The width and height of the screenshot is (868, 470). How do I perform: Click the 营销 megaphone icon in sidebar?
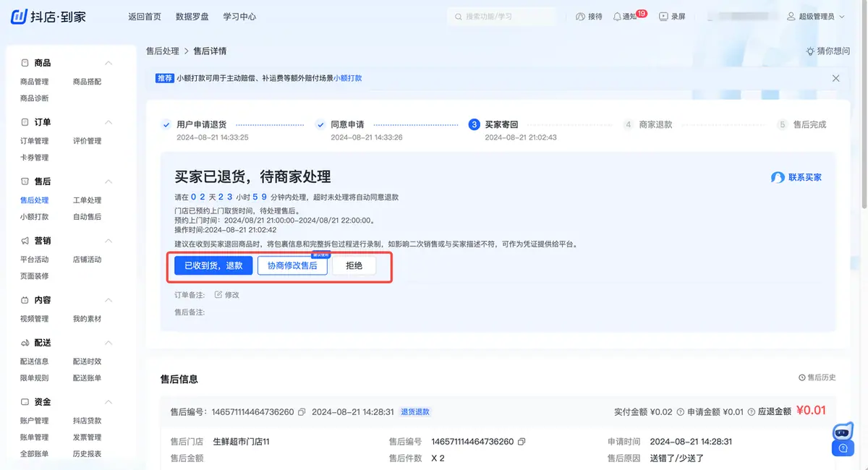click(25, 241)
